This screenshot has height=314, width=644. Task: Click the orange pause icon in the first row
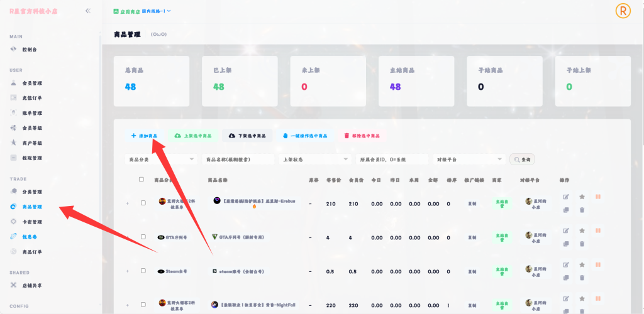coord(598,197)
